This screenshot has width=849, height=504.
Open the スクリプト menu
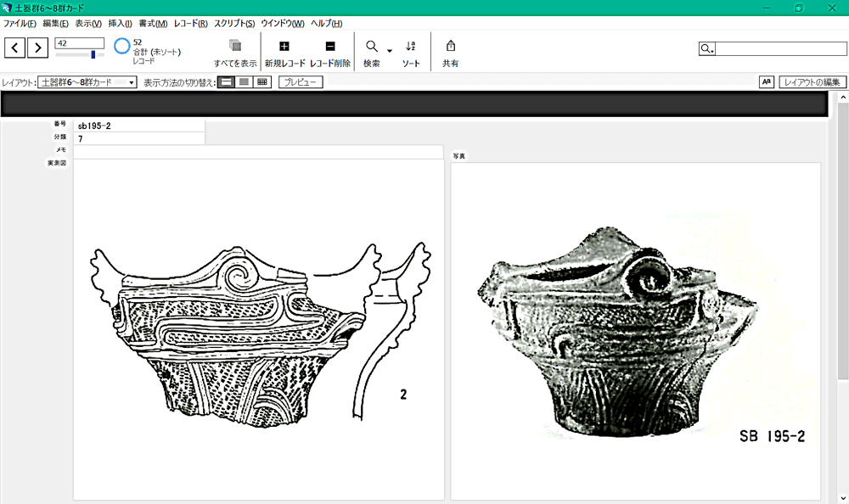(234, 23)
